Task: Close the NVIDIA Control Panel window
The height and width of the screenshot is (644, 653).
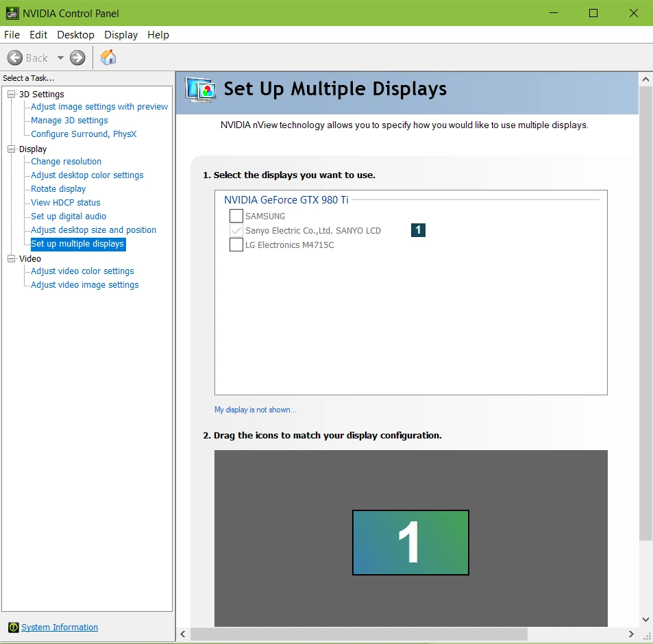Action: (633, 13)
